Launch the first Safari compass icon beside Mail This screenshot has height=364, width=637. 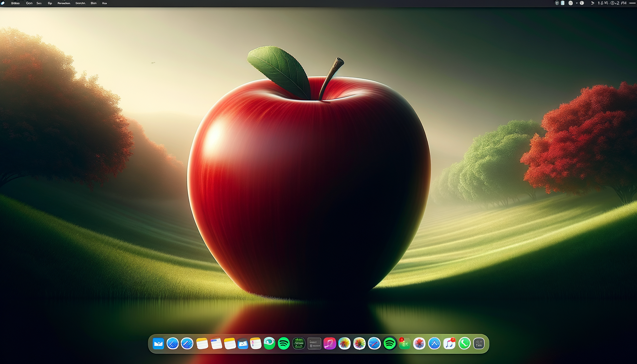coord(173,344)
